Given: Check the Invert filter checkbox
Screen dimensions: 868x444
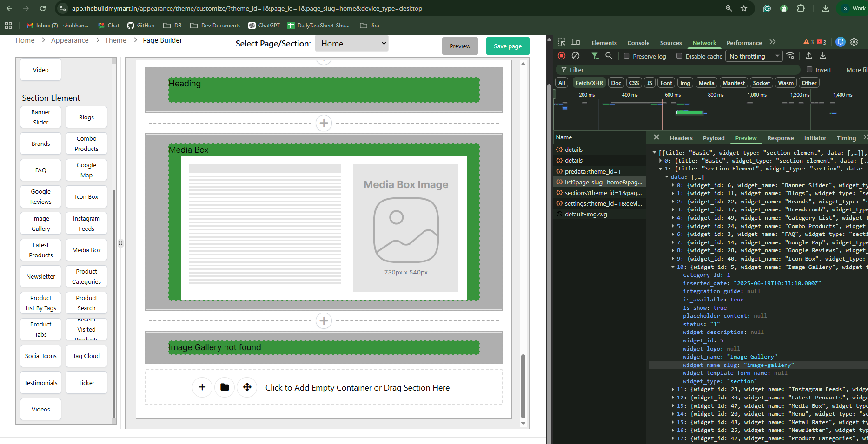Looking at the screenshot, I should (x=809, y=69).
